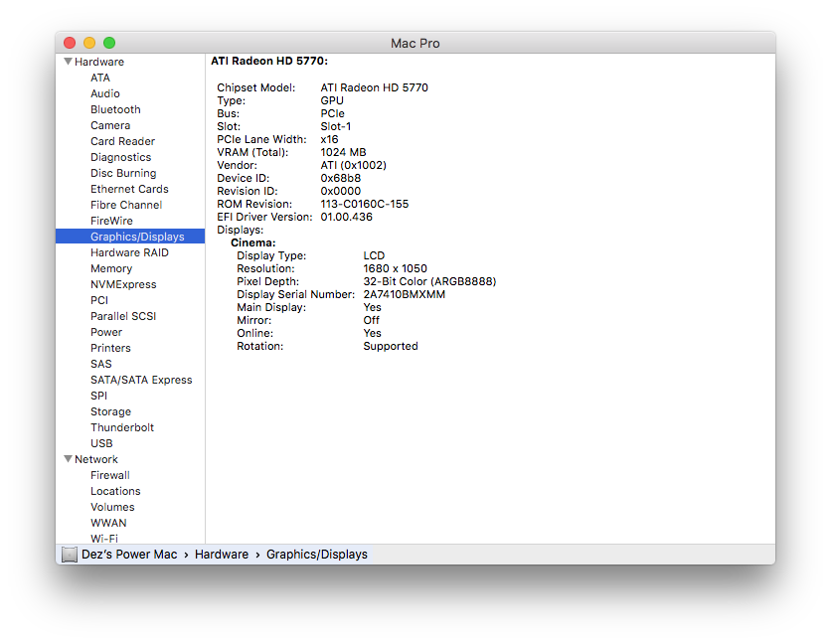Click the Hardware category label
831x644 pixels.
pos(99,62)
